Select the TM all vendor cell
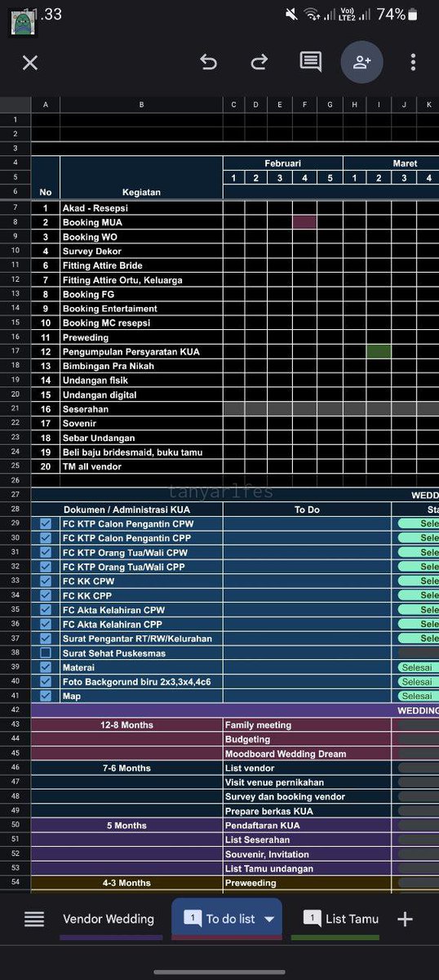 pyautogui.click(x=141, y=466)
